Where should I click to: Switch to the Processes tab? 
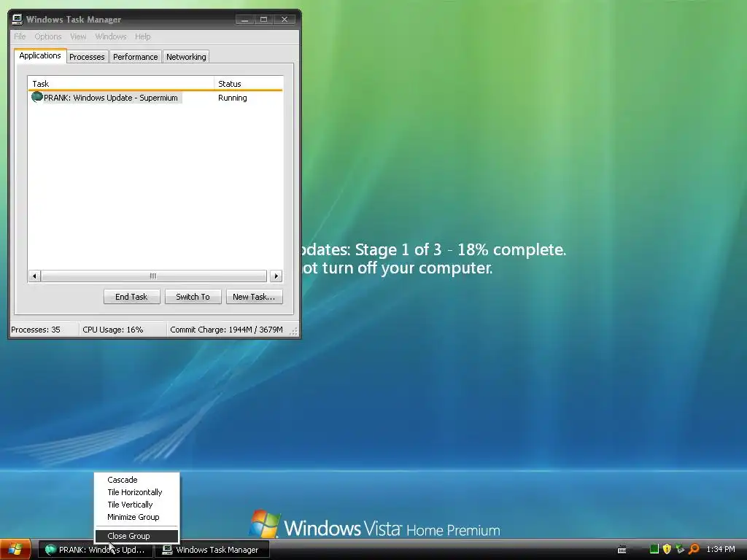(x=87, y=57)
